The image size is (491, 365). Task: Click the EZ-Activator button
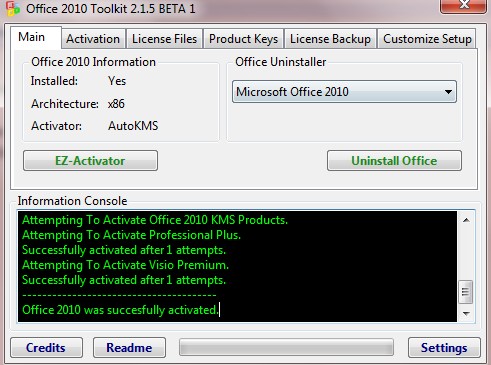[90, 161]
